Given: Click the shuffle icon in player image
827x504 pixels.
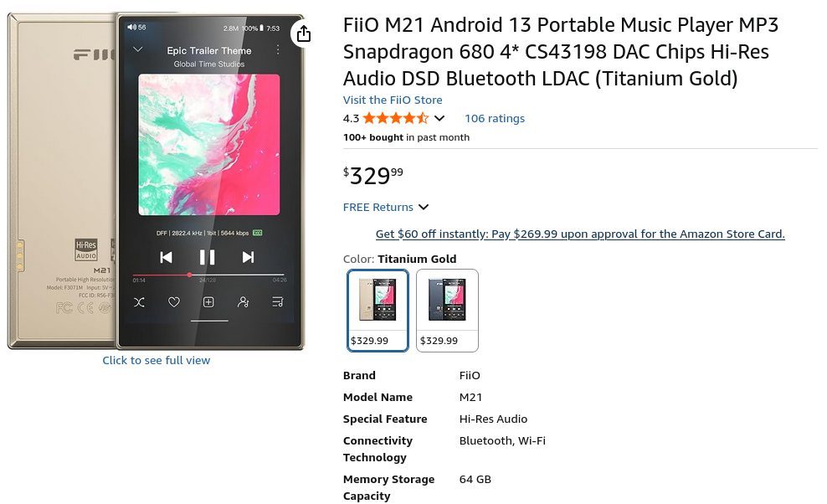Looking at the screenshot, I should click(139, 302).
